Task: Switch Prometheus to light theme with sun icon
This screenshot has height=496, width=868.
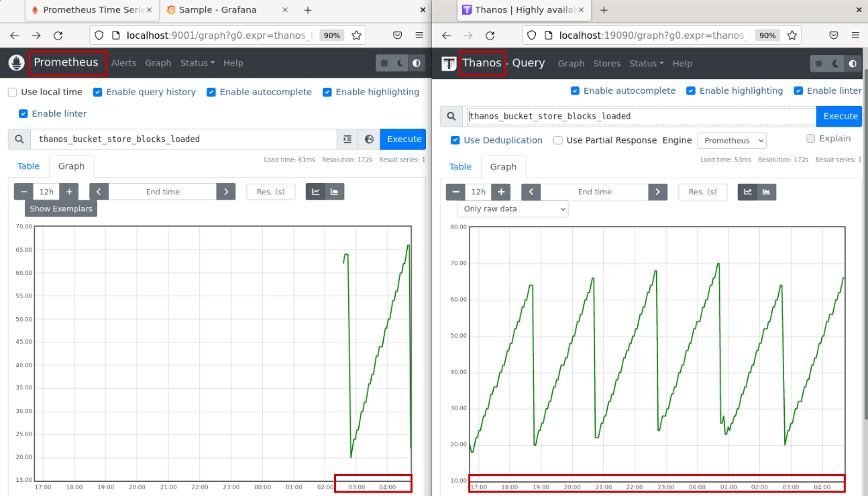Action: click(384, 63)
